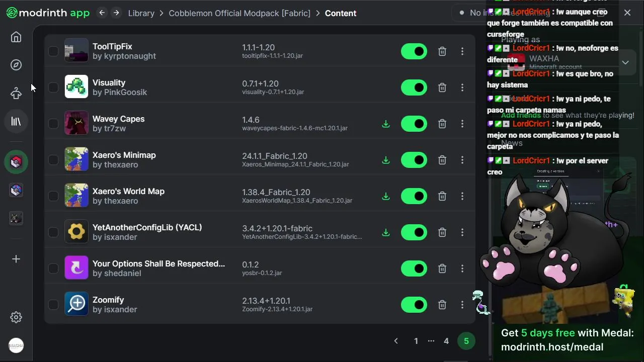Open more options for YetAnotherConfigLib
This screenshot has width=644, height=362.
(462, 232)
